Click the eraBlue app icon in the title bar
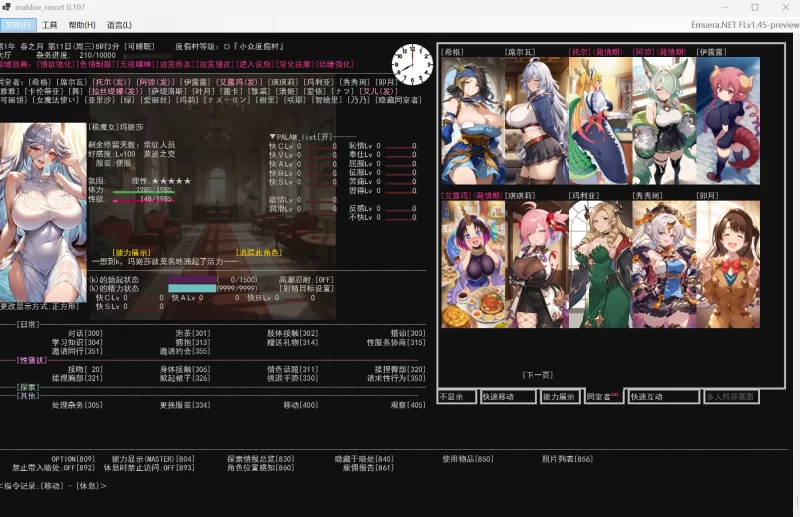Viewport: 800px width, 517px height. point(7,7)
